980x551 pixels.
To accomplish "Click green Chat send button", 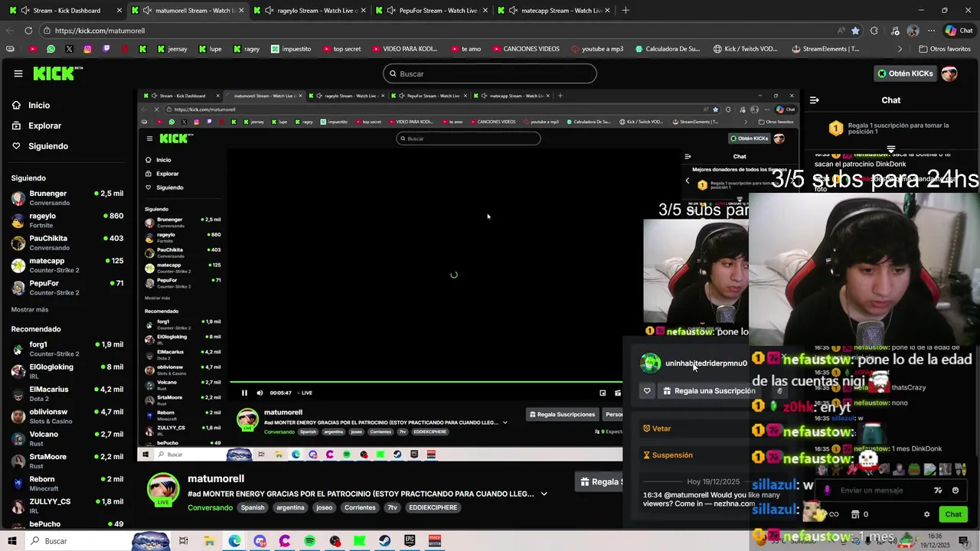I will [953, 514].
